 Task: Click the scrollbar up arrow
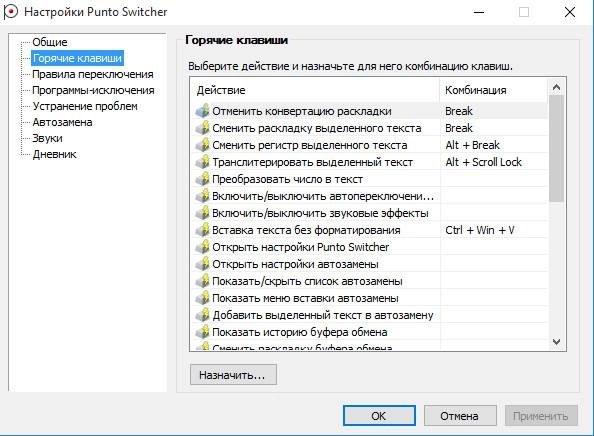pos(556,88)
